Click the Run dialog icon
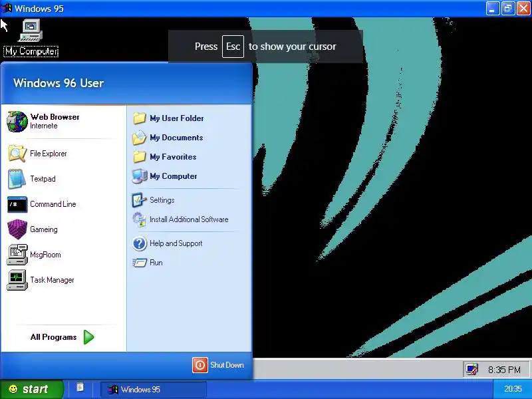 pos(139,263)
